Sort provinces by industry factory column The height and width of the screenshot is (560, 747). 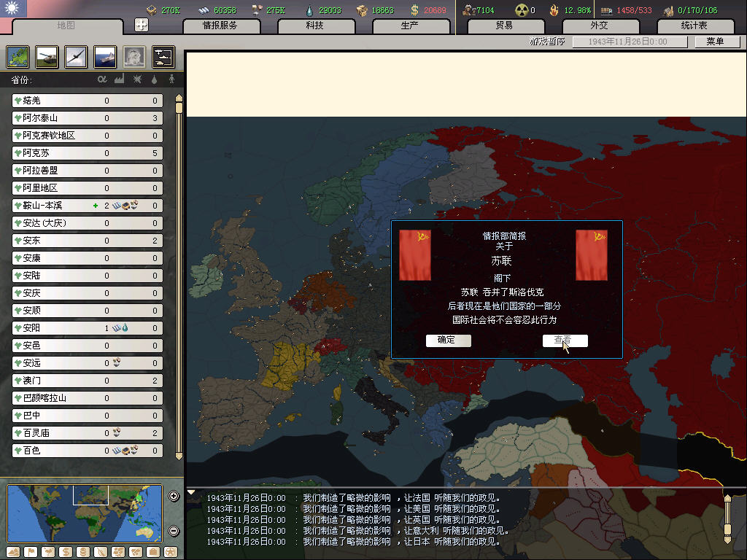coord(119,79)
